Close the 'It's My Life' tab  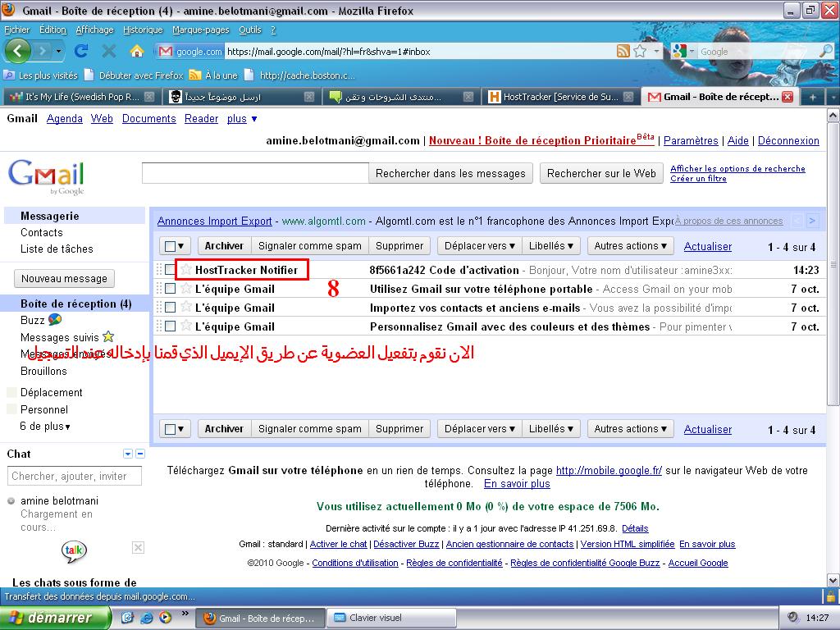point(149,97)
